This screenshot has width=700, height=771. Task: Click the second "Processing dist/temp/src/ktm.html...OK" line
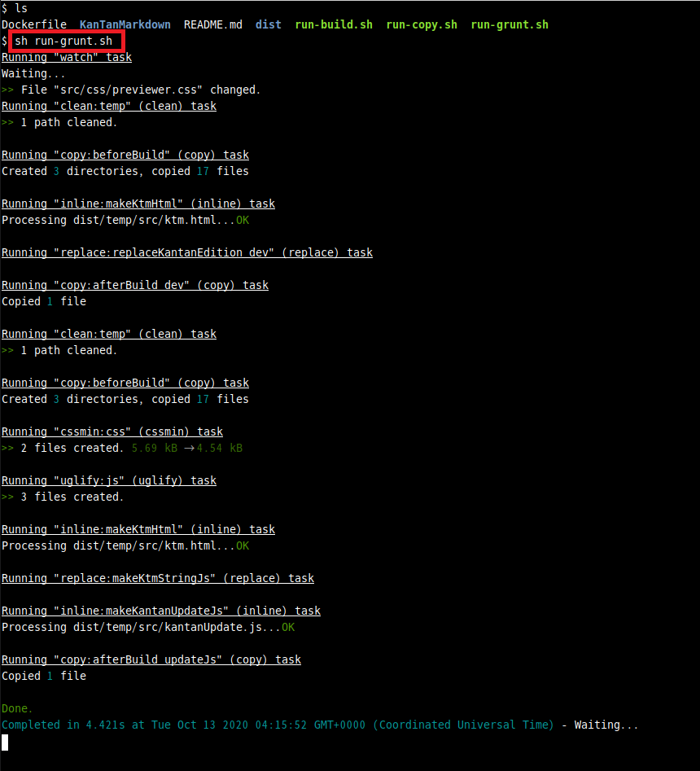pyautogui.click(x=125, y=545)
